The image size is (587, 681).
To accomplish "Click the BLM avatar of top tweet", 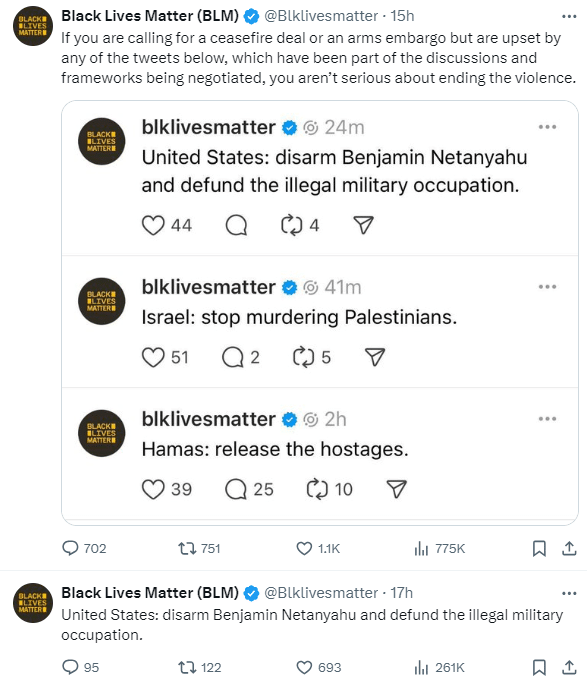I will tap(33, 26).
